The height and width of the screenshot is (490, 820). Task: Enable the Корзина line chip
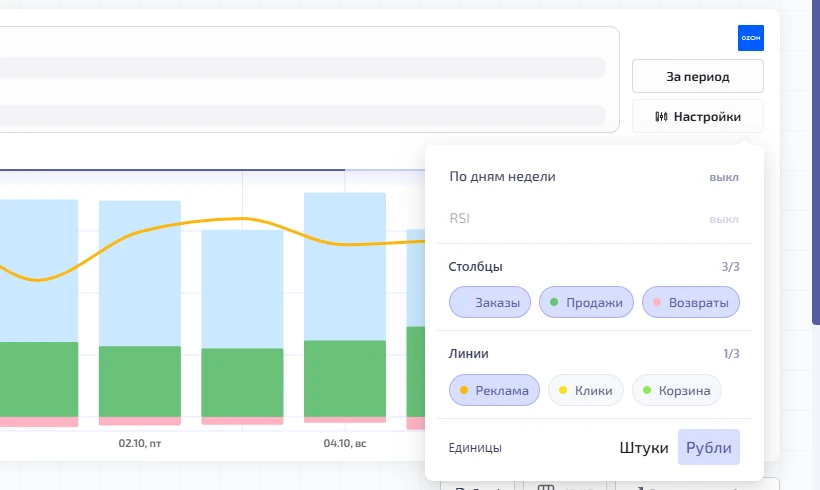click(677, 390)
